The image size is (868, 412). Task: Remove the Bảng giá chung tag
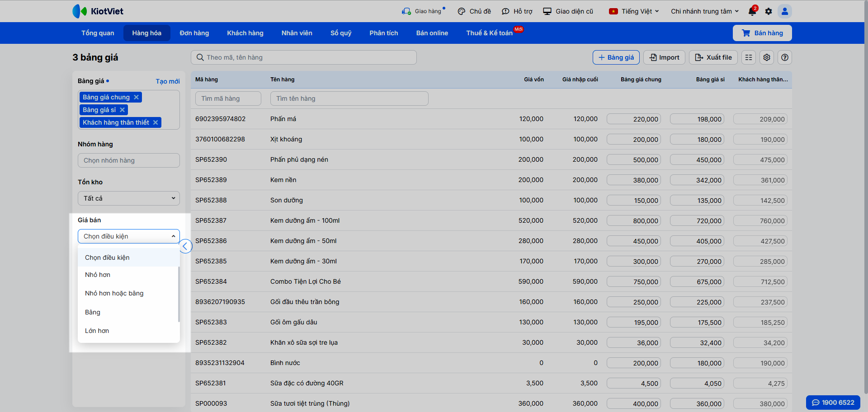click(136, 97)
